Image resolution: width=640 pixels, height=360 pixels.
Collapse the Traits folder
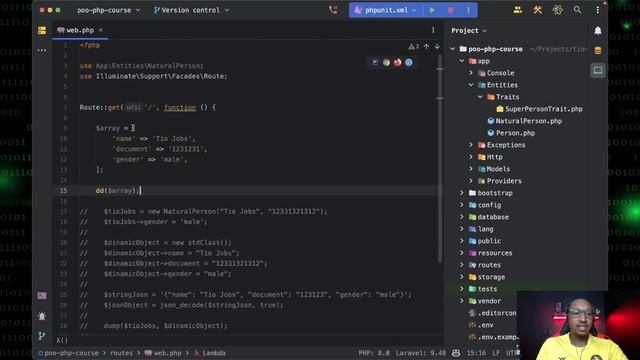point(480,97)
